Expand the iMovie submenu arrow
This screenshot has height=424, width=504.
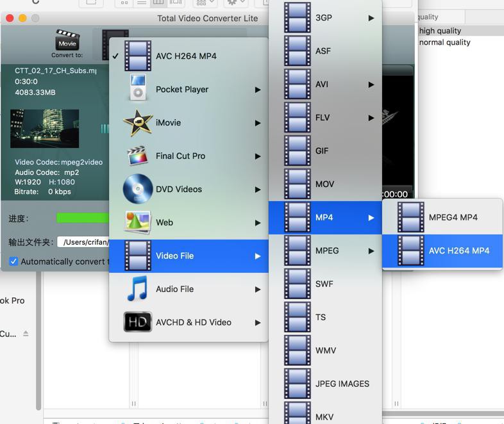[x=258, y=123]
